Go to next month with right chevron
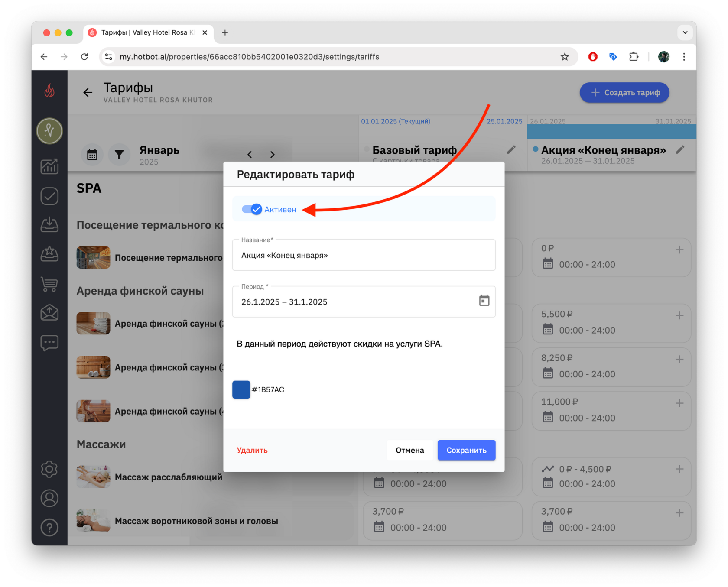The height and width of the screenshot is (587, 728). coord(272,155)
